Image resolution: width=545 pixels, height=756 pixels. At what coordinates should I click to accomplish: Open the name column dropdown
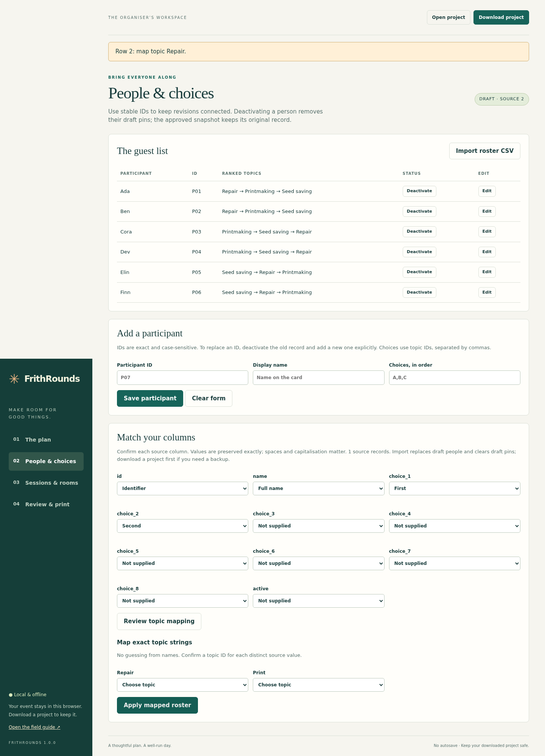click(x=318, y=488)
